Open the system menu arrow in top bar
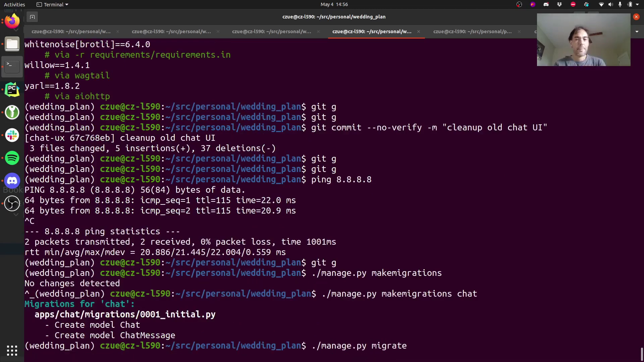This screenshot has width=644, height=362. pos(637,4)
